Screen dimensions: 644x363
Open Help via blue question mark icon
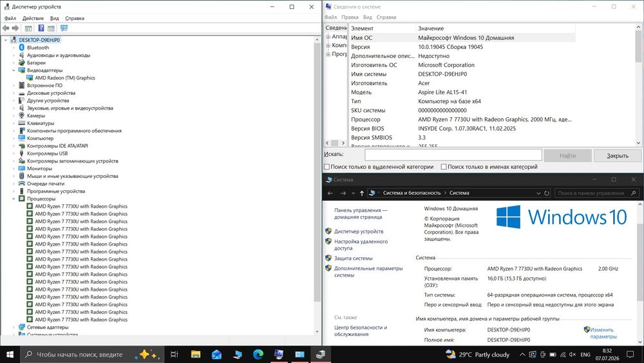tap(41, 28)
